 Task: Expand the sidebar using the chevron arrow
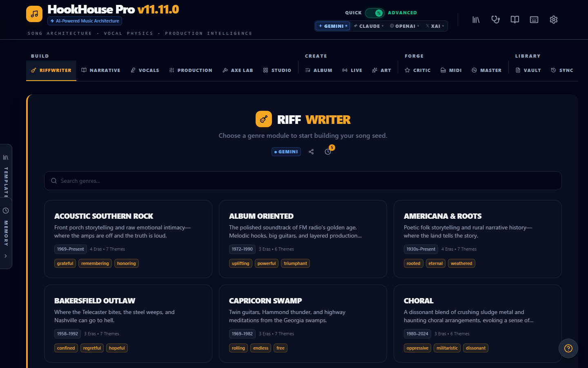click(x=6, y=256)
